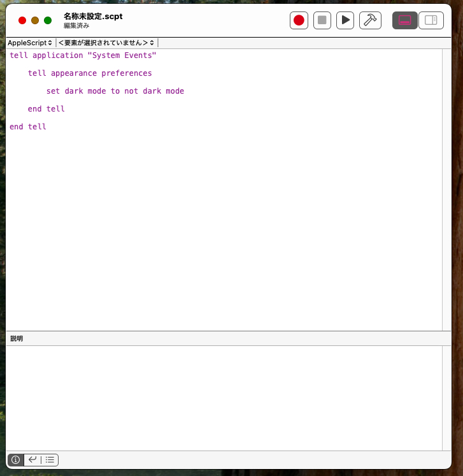Viewport: 463px width, 476px height.
Task: Run the script with Play button
Action: [345, 20]
